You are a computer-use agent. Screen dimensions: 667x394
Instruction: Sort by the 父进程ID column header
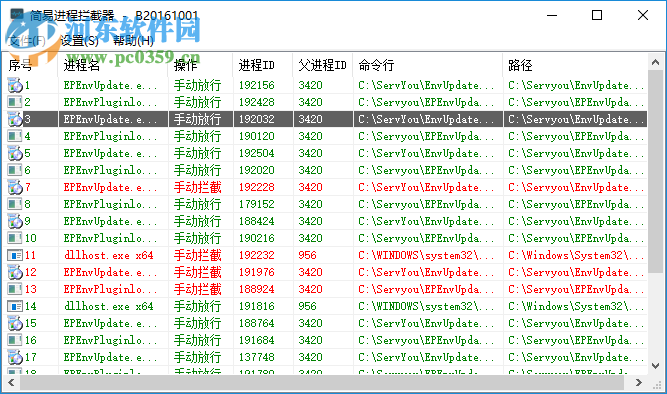[x=323, y=65]
